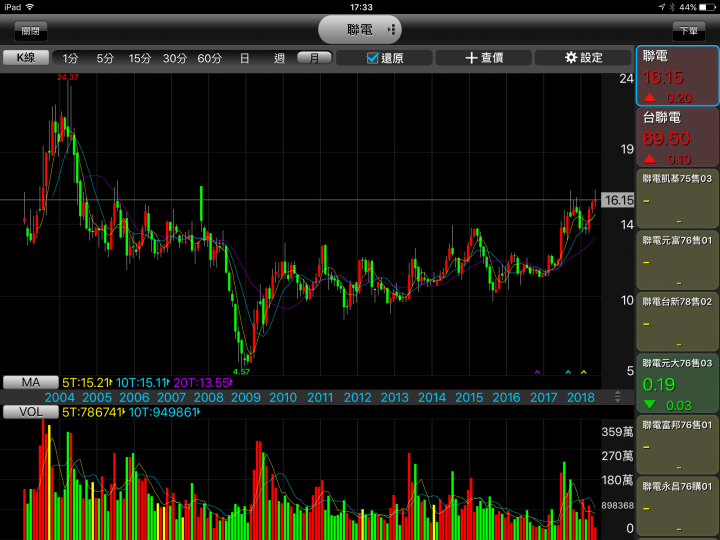The image size is (720, 540).
Task: Open the 聯電富邦76售01 warrant card
Action: (x=677, y=445)
